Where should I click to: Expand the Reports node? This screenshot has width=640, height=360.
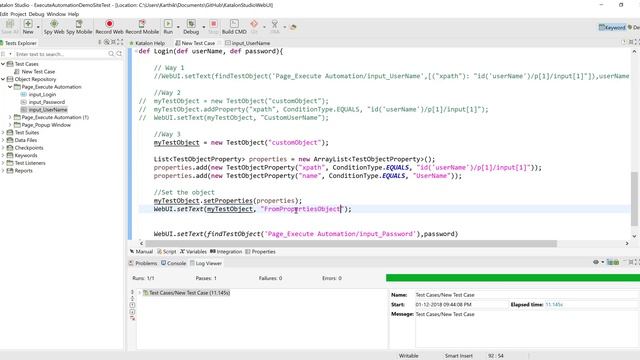pyautogui.click(x=3, y=171)
